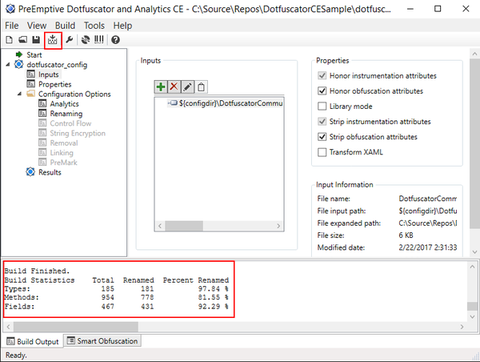480x362 pixels.
Task: Uncheck Honor obfuscation attributes
Action: pos(322,91)
